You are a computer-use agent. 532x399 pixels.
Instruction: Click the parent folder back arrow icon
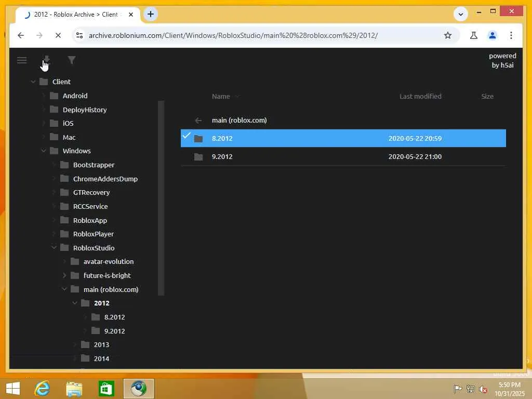198,121
